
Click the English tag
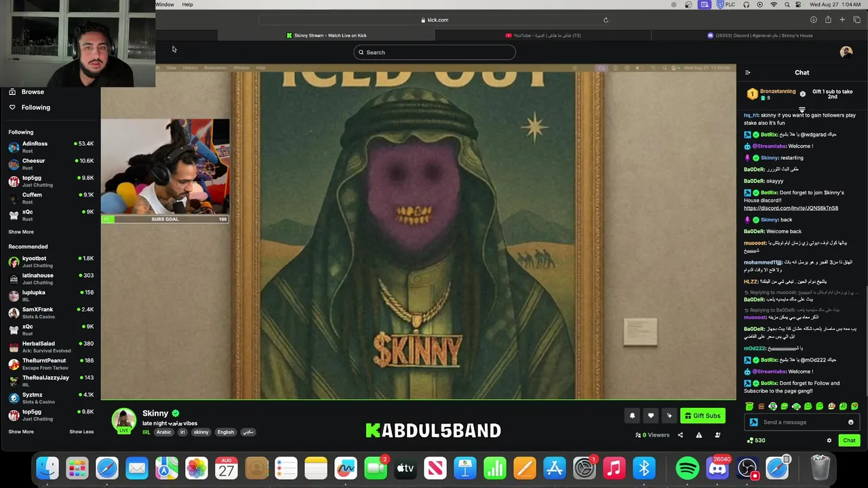point(226,432)
